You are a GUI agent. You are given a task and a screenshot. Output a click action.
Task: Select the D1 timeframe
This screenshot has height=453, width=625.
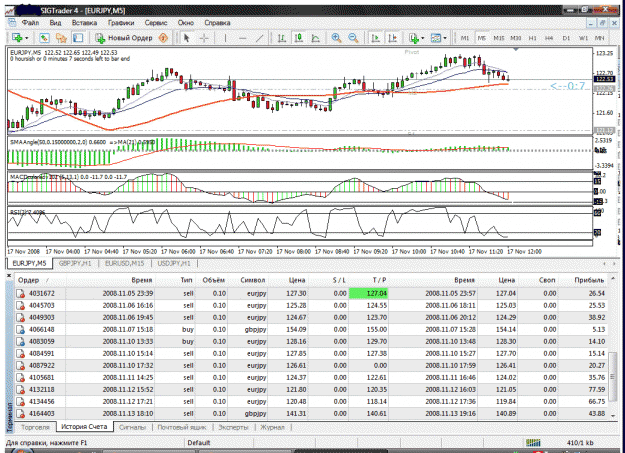coord(566,38)
